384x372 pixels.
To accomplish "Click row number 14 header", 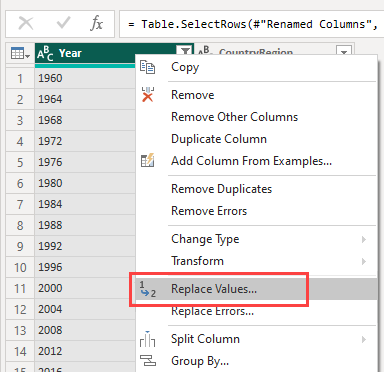I will click(20, 352).
